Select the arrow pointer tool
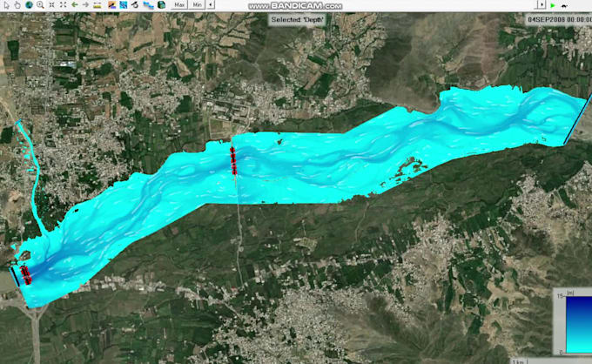 6,4
